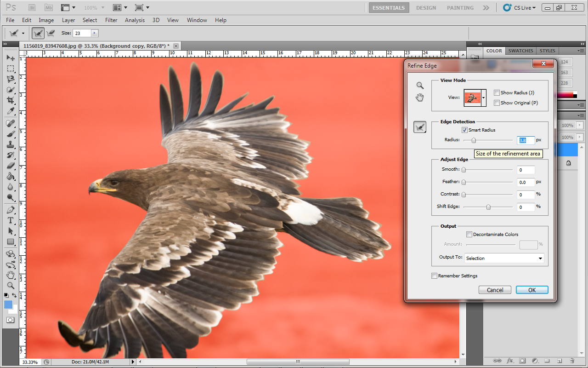Choose the Erase Refinements tool in options bar
This screenshot has height=368, width=588.
click(51, 33)
